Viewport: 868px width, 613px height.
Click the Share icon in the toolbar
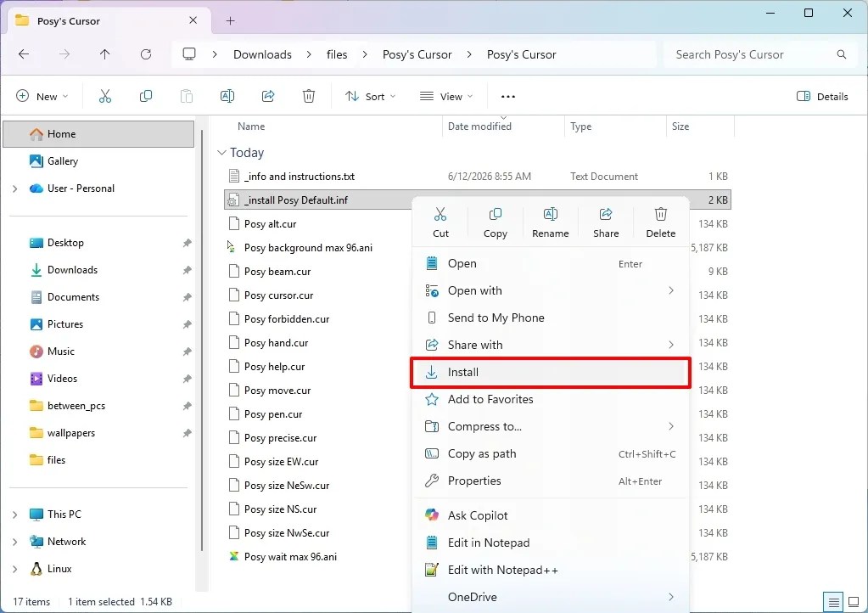click(x=268, y=96)
